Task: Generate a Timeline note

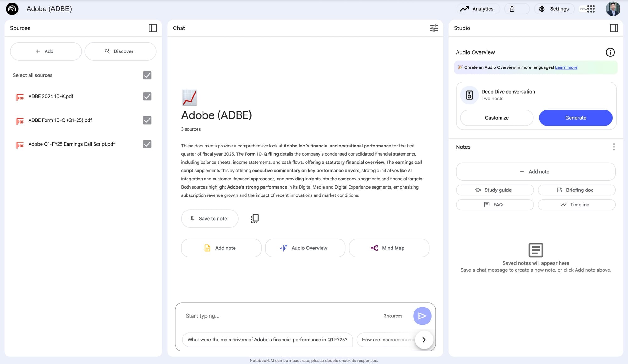Action: click(577, 205)
